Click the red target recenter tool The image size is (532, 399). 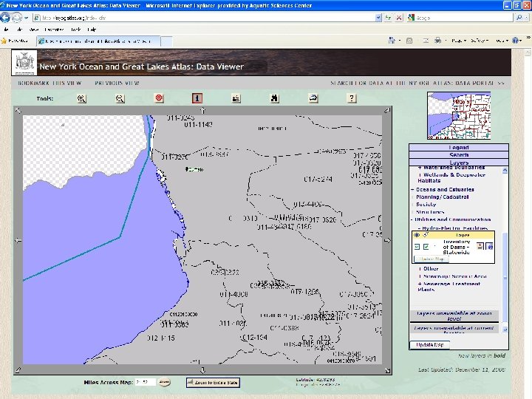point(159,98)
